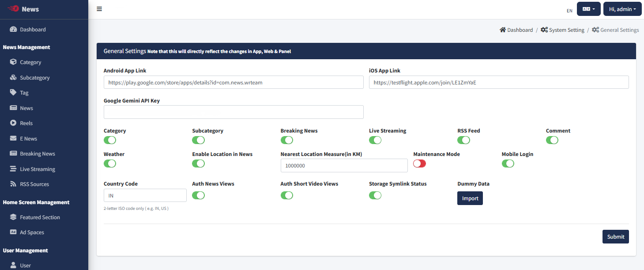Toggle the Auth News Views switch

(198, 195)
